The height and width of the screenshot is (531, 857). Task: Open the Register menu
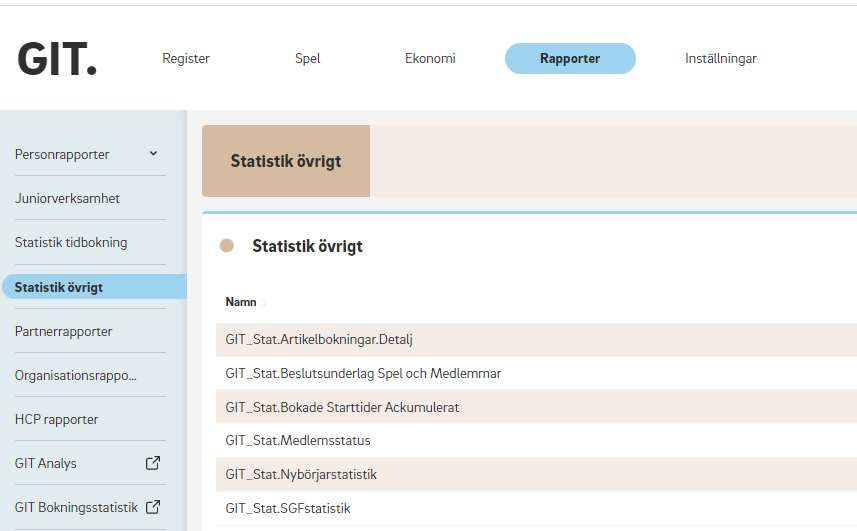(x=186, y=58)
